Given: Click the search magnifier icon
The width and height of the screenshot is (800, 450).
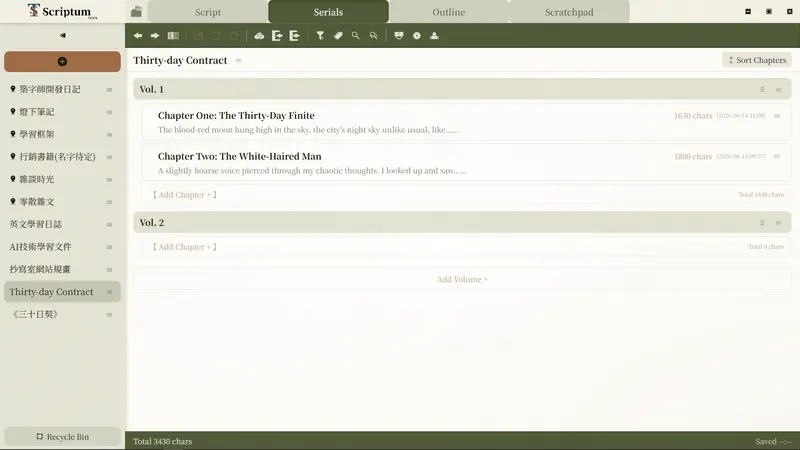Looking at the screenshot, I should tap(356, 36).
